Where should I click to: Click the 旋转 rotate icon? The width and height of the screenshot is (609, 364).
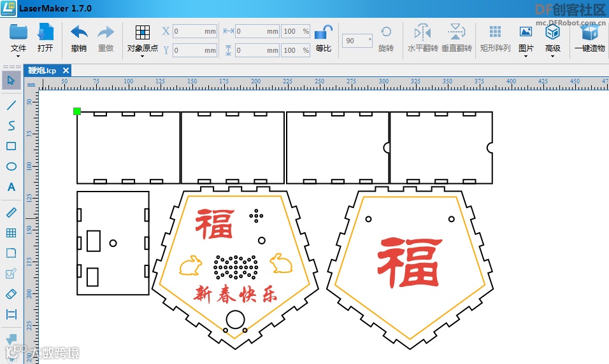click(x=385, y=32)
